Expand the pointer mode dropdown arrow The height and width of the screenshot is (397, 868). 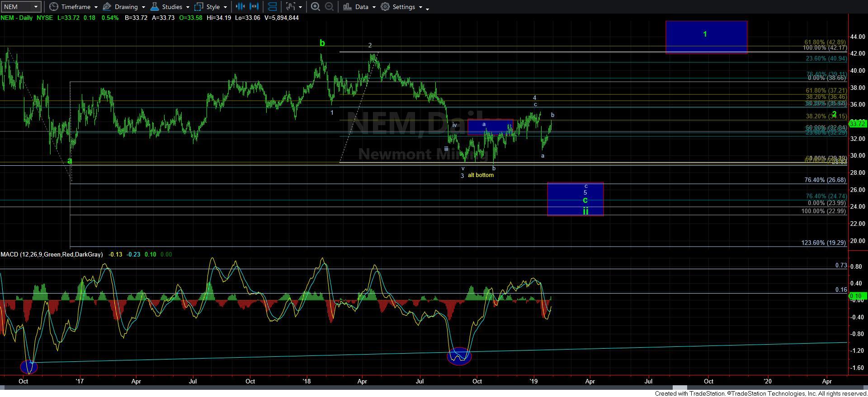click(x=300, y=7)
